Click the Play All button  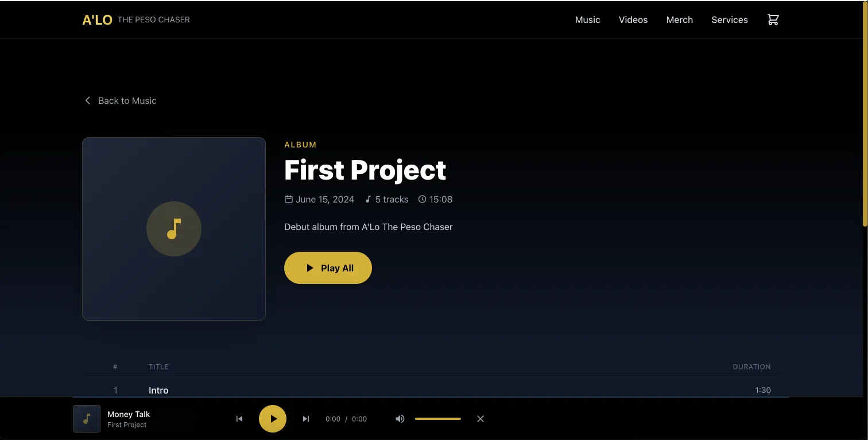coord(327,267)
